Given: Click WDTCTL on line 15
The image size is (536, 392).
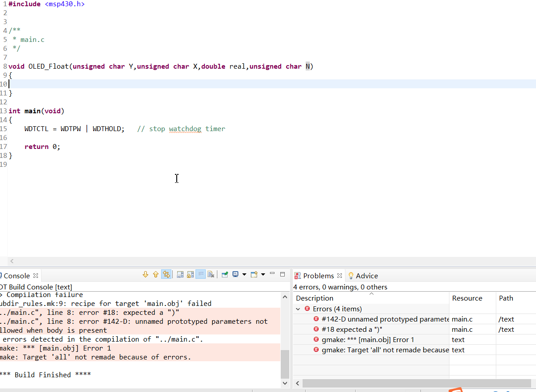Looking at the screenshot, I should (37, 129).
